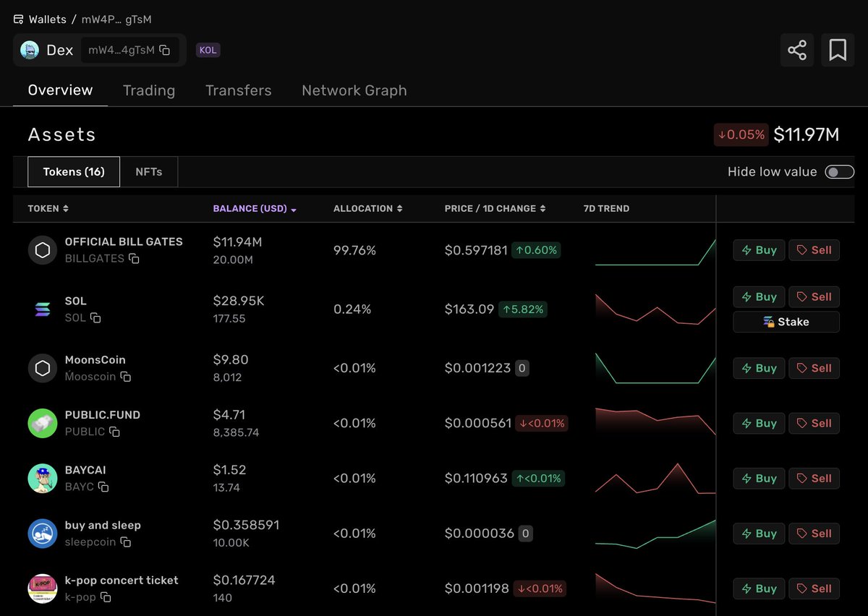Sort by Price / 1D Change column

tap(495, 209)
